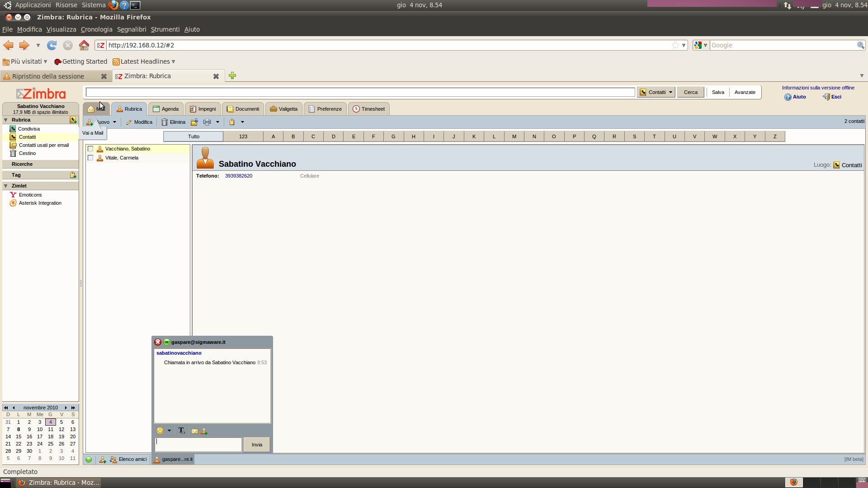This screenshot has height=488, width=868.
Task: Click the Salva search button
Action: pyautogui.click(x=718, y=92)
